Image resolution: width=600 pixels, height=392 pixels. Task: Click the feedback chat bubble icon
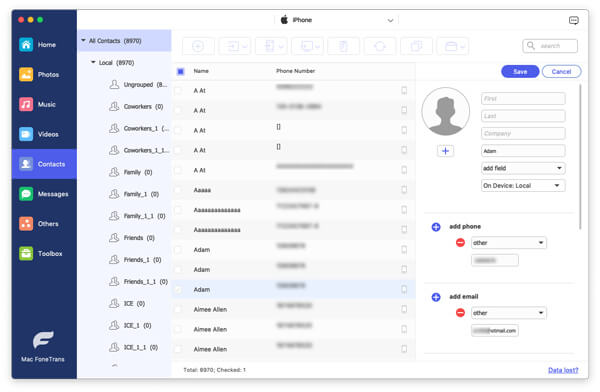point(573,20)
